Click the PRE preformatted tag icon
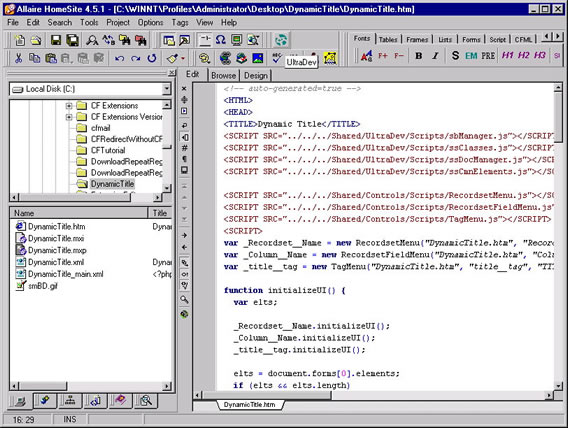Screen dimensions: 568x428 point(488,56)
